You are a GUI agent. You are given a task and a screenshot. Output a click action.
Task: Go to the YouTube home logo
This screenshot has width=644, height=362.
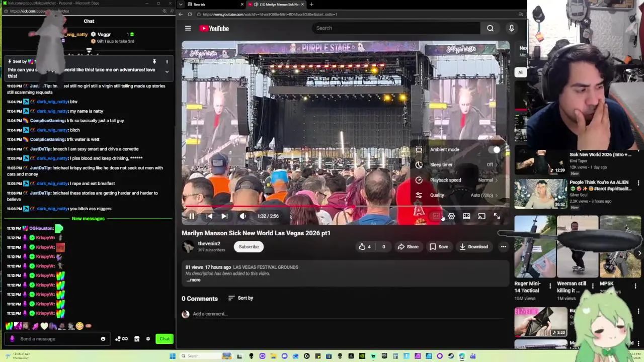[214, 29]
